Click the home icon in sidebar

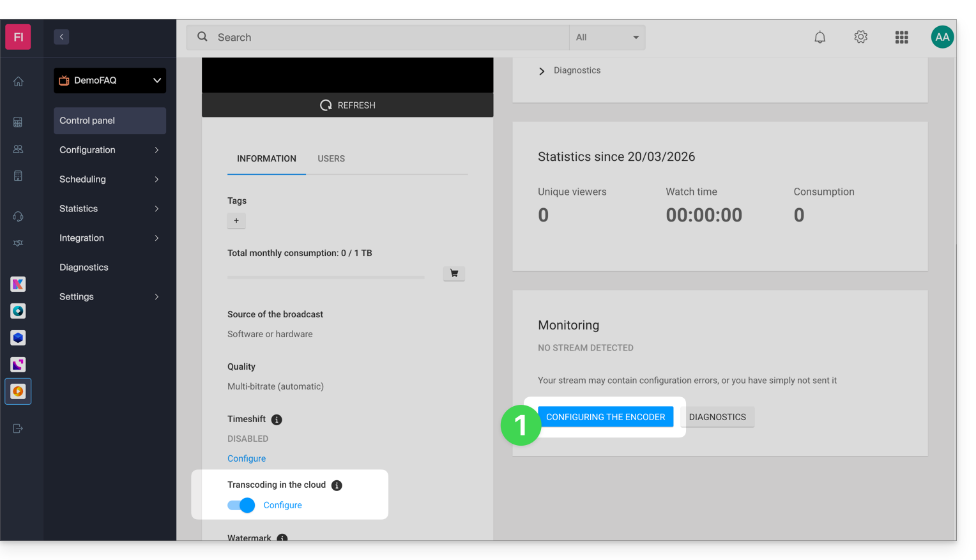pos(18,81)
